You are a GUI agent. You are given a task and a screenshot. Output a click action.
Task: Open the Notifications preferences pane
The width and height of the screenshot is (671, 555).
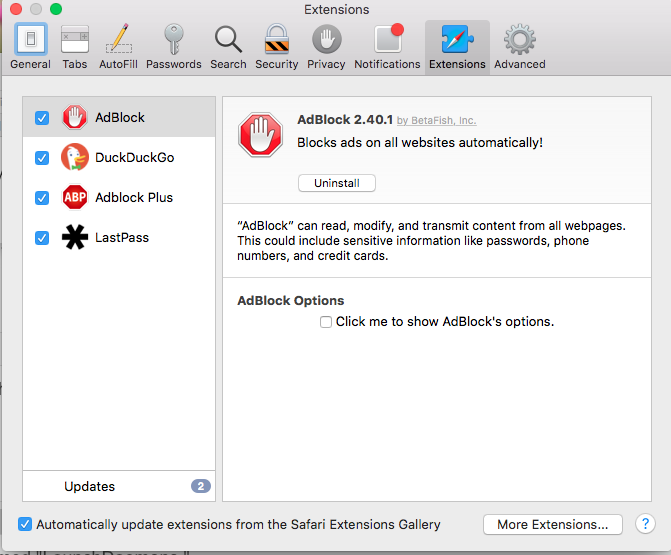tap(387, 47)
